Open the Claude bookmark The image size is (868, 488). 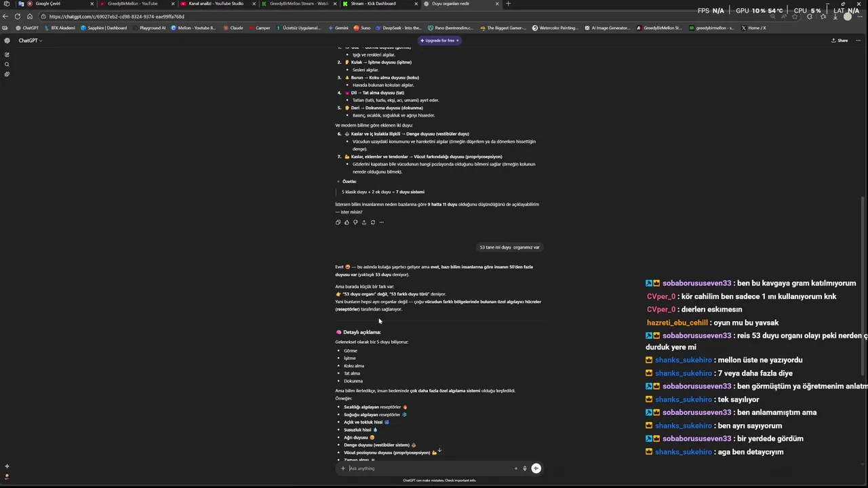(x=233, y=28)
